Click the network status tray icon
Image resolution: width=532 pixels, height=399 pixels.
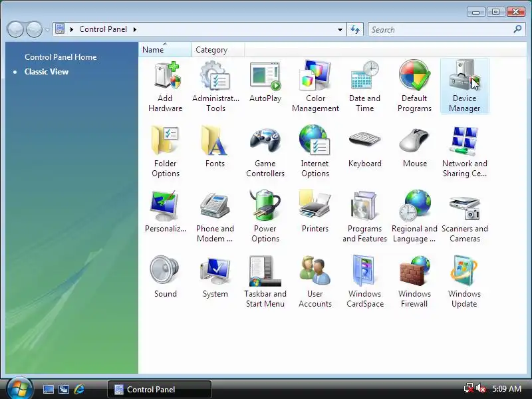(x=469, y=388)
